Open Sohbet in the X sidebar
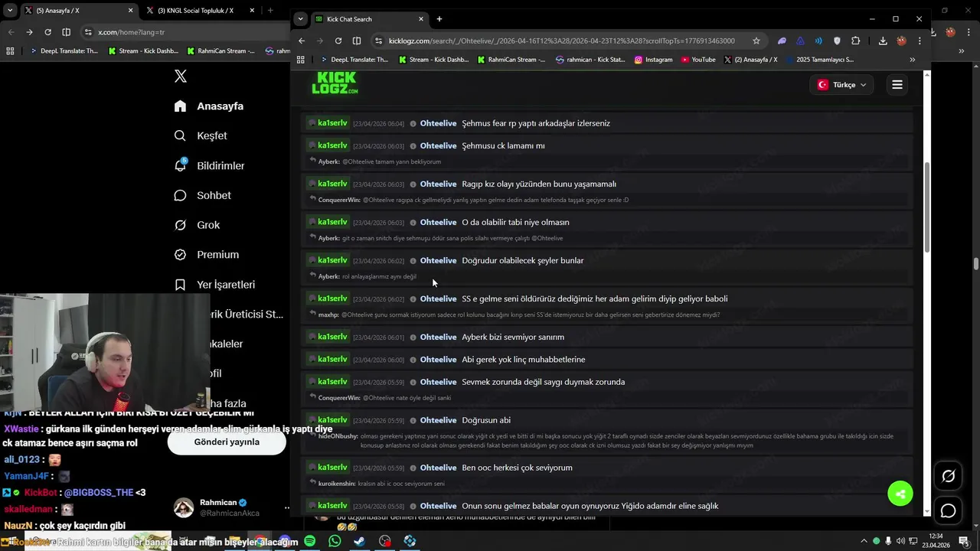Screen dimensions: 980x551 coord(203,195)
